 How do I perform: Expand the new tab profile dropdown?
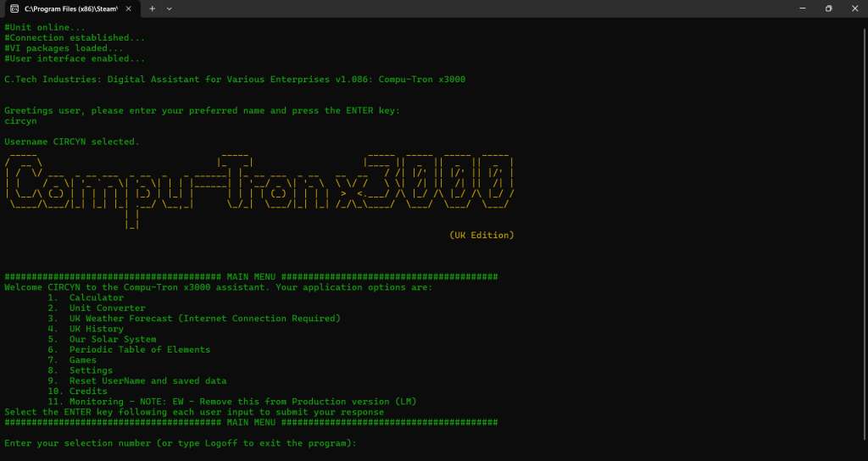(x=170, y=8)
